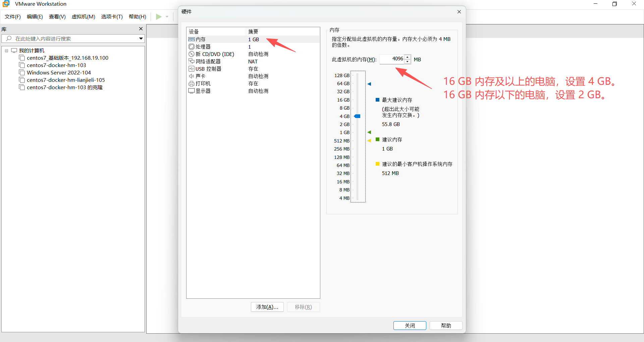Select centos7-docker-hm-103 in the library tree
Viewport: 644px width, 342px height.
(56, 65)
